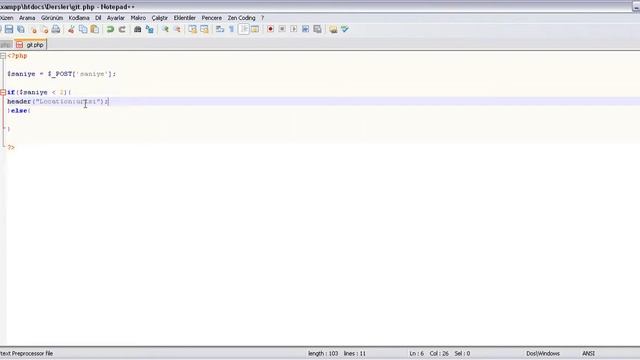This screenshot has height=360, width=640.
Task: Open the Zen Coding menu
Action: pyautogui.click(x=241, y=18)
